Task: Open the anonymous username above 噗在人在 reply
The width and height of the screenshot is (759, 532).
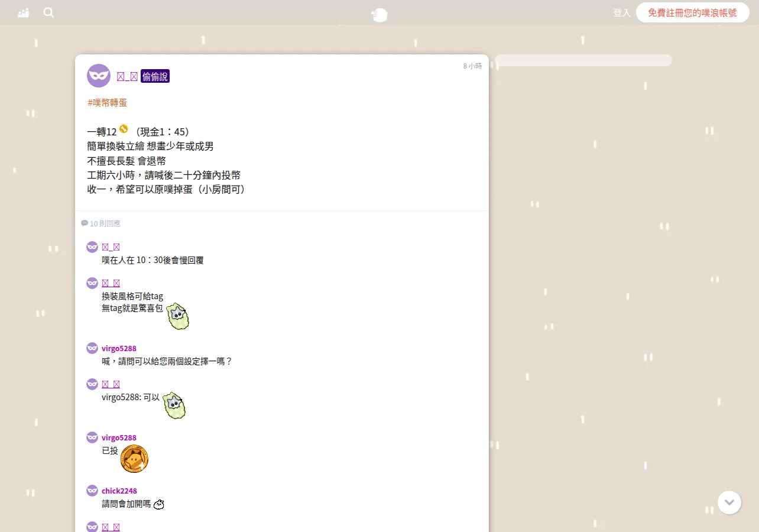Action: [111, 247]
